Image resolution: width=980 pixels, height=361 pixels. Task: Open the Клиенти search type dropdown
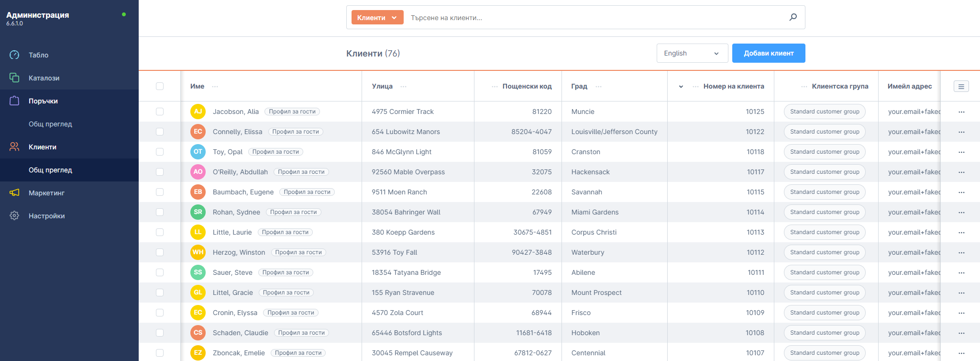click(x=377, y=18)
